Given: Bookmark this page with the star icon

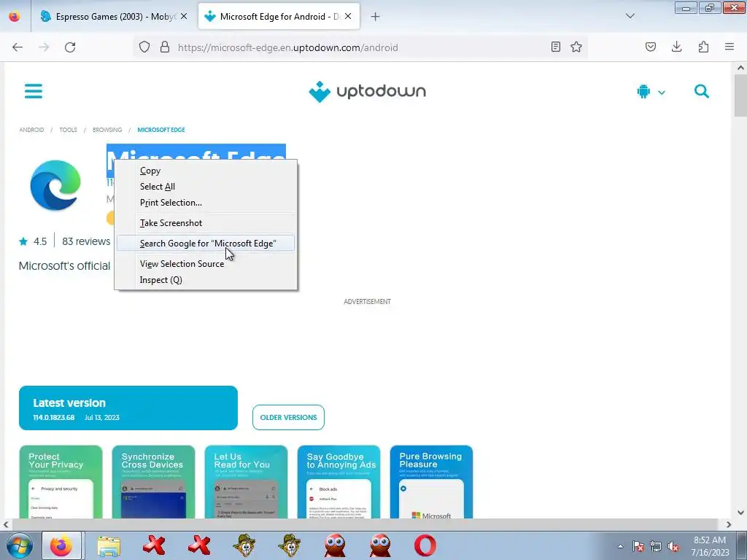Looking at the screenshot, I should point(576,47).
